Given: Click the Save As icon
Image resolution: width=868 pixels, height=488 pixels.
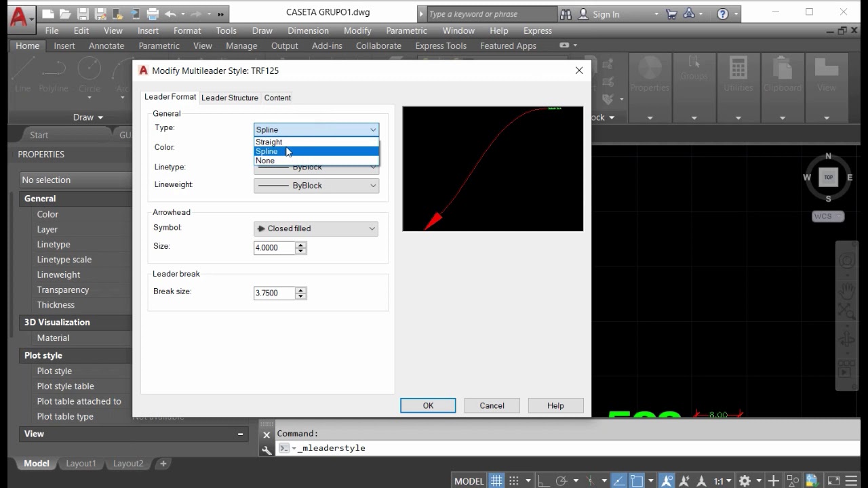Looking at the screenshot, I should pyautogui.click(x=100, y=14).
